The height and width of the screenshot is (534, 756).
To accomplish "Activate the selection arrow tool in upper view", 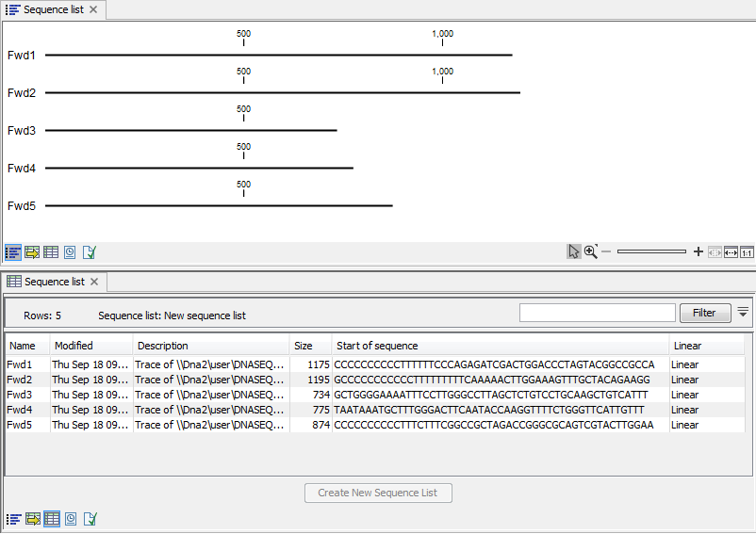I will click(574, 251).
